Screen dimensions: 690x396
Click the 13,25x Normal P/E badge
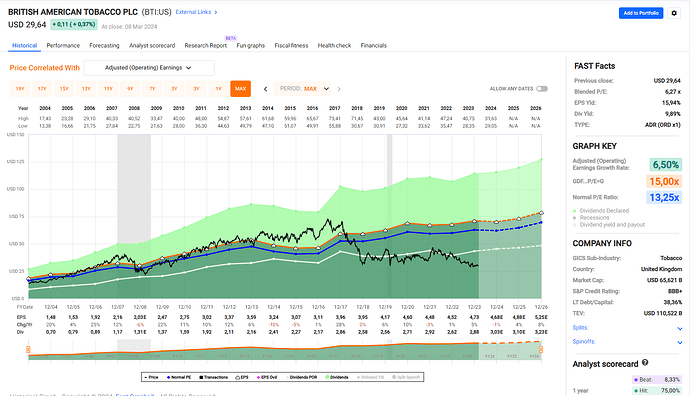point(664,198)
